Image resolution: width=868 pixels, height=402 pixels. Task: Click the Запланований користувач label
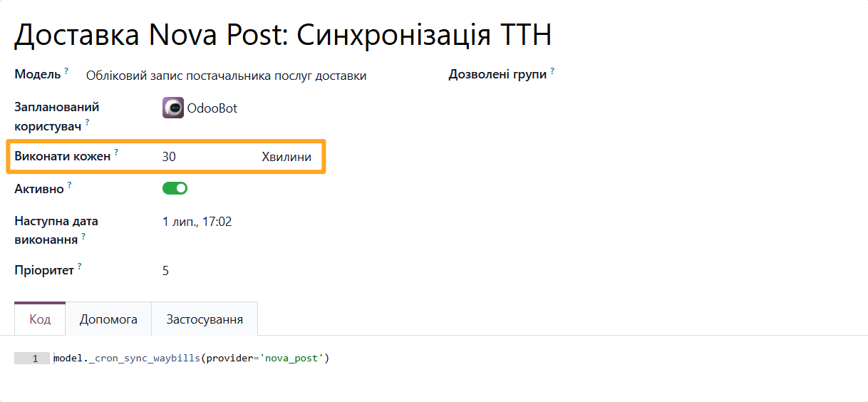[56, 116]
